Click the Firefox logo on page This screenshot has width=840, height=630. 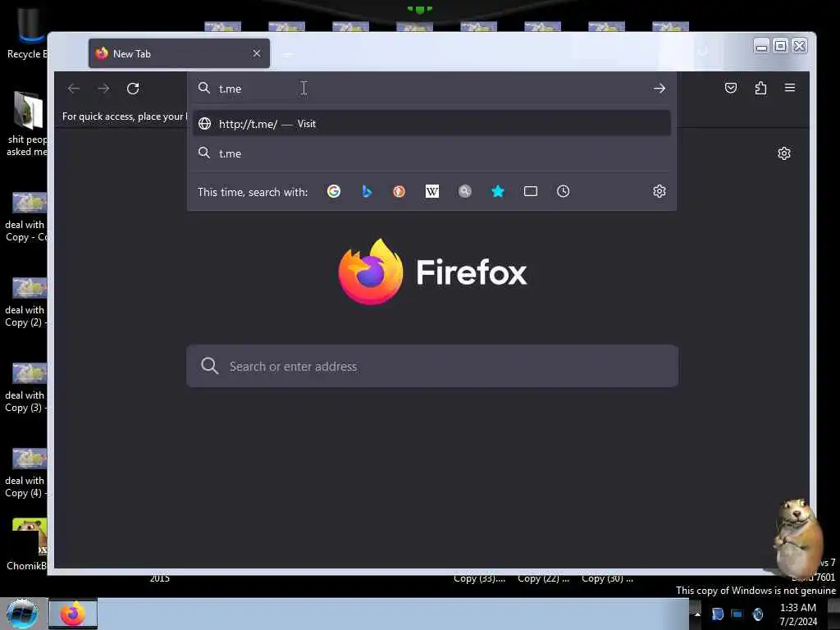click(x=371, y=272)
